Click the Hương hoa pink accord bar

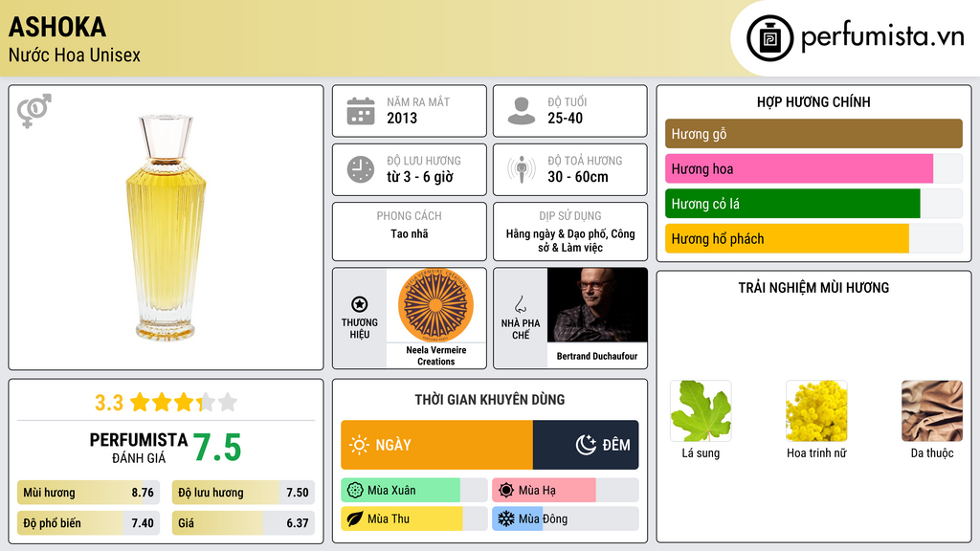coord(813,168)
